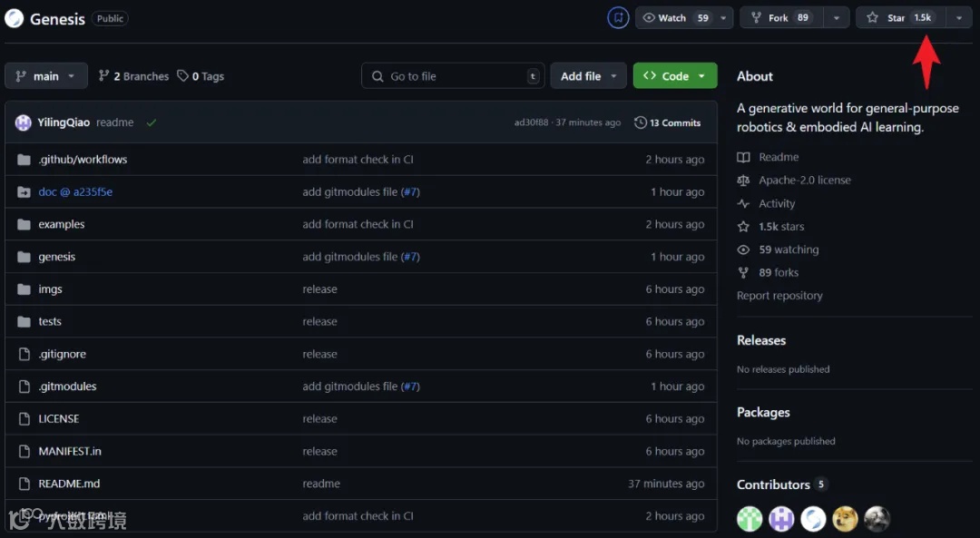Open the genesis folder

57,257
